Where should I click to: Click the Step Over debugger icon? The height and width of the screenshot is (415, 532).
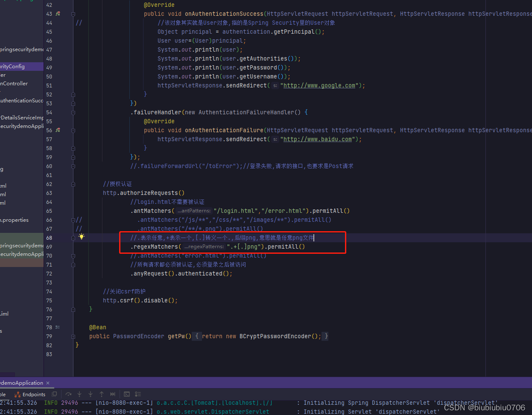pos(68,394)
